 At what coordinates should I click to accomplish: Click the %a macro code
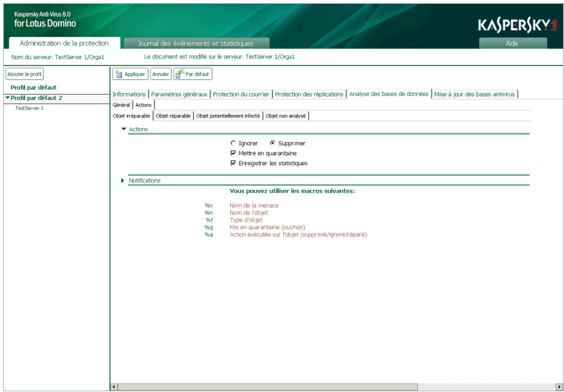click(x=209, y=234)
